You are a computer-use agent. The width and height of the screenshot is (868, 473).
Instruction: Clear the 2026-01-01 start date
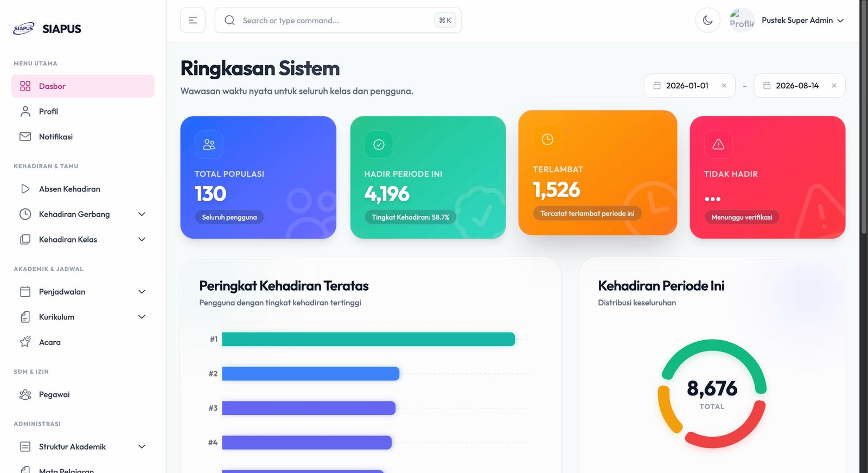tap(724, 86)
